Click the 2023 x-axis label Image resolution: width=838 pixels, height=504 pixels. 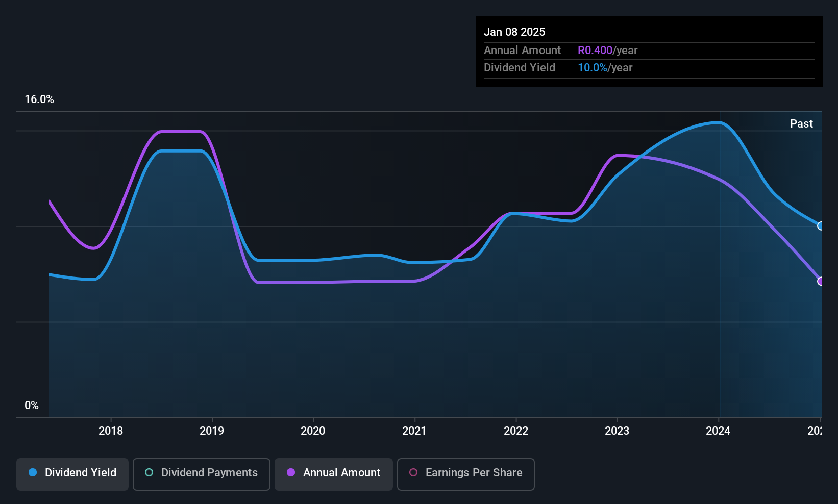(x=617, y=431)
